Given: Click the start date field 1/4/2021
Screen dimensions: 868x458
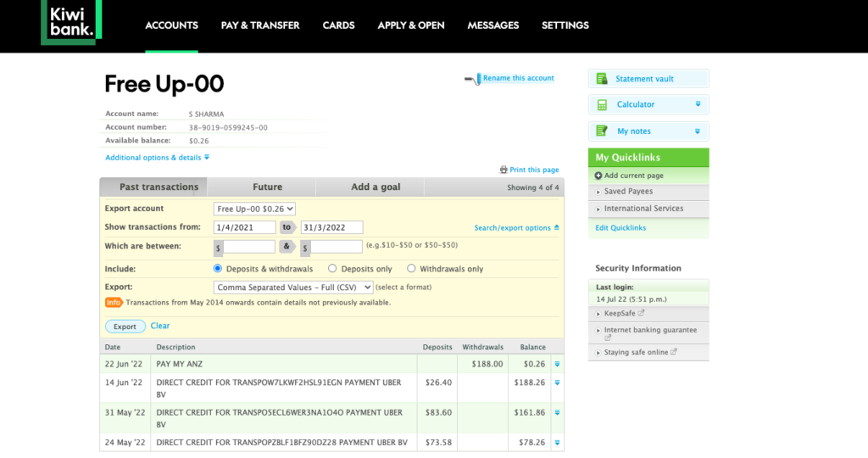Looking at the screenshot, I should [x=244, y=227].
